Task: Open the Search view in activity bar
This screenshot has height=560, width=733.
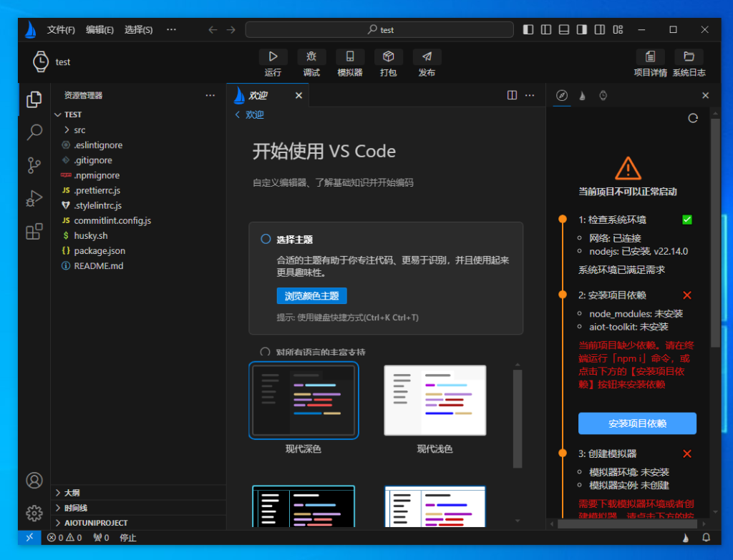Action: pos(34,132)
